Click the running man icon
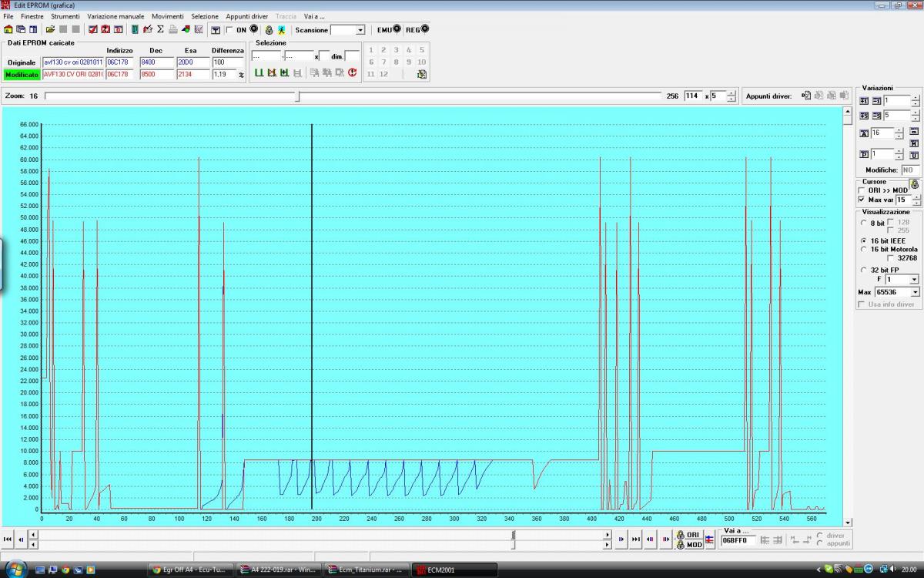Viewport: 924px width, 578px height. [x=281, y=30]
